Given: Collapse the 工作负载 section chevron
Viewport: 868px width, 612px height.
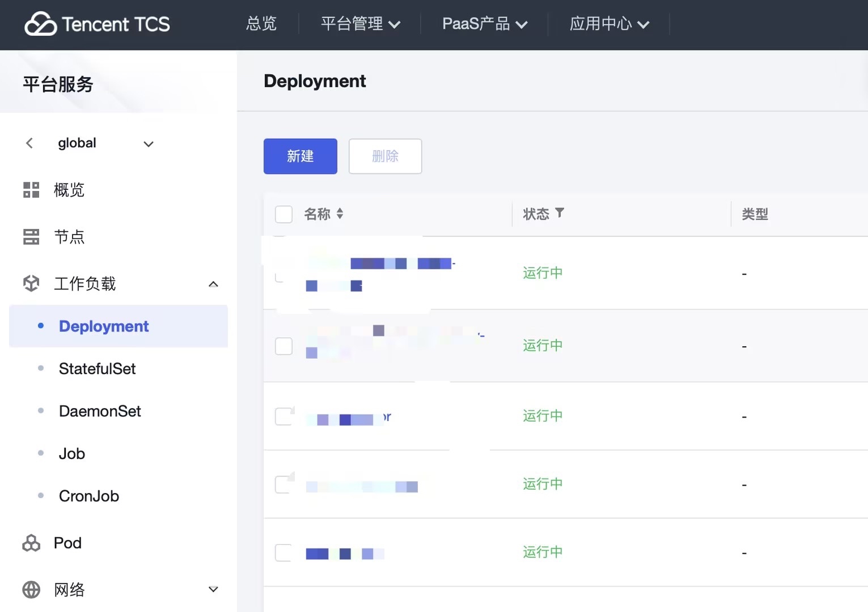Looking at the screenshot, I should [213, 284].
